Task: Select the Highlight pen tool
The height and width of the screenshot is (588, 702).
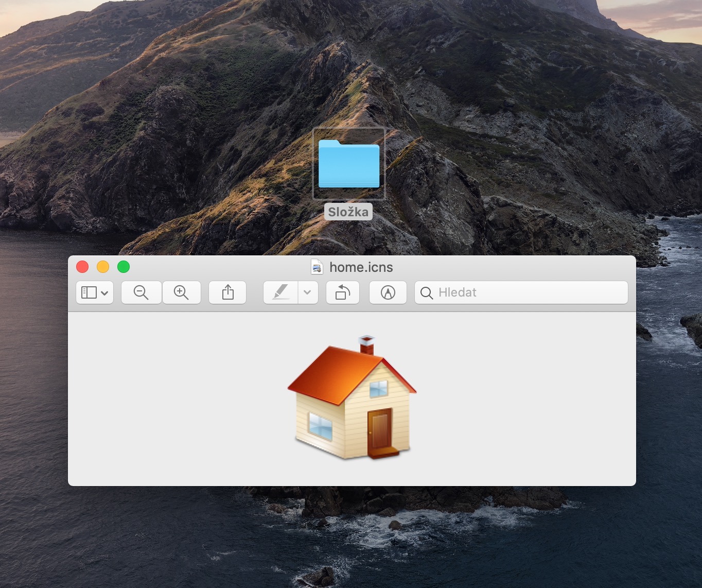Action: 280,292
